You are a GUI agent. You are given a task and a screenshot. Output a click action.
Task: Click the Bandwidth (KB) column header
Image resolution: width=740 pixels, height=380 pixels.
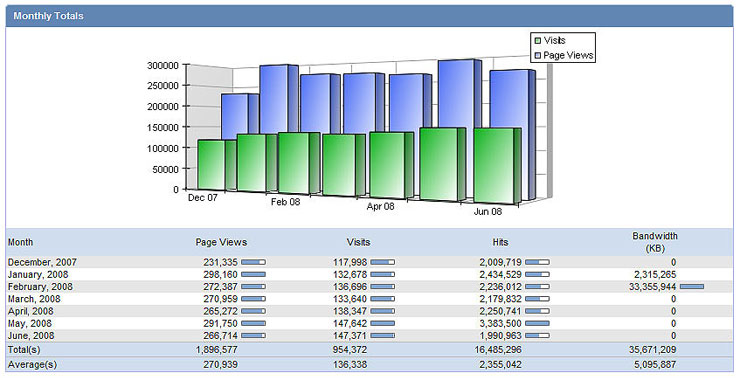[x=655, y=242]
